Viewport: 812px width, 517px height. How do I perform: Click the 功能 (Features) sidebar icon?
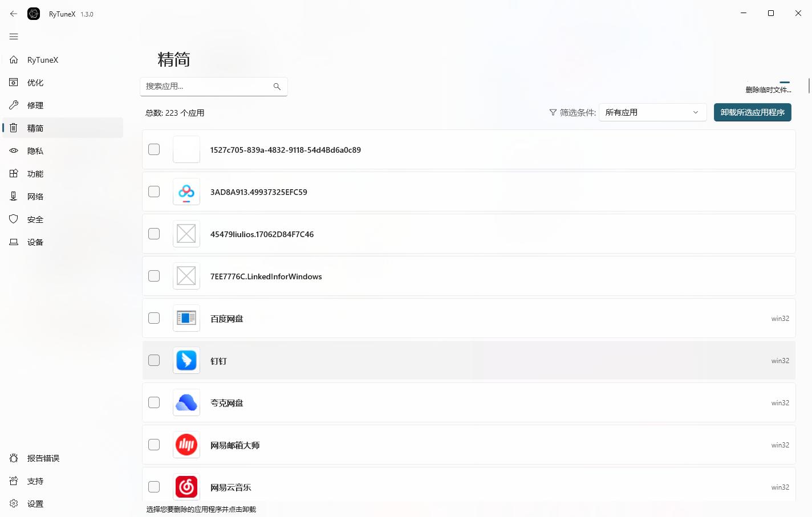click(13, 173)
